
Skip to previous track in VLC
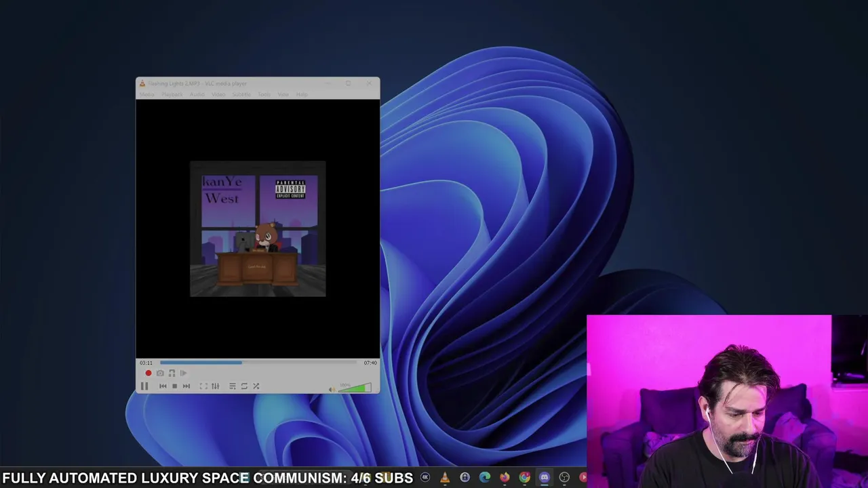point(163,386)
